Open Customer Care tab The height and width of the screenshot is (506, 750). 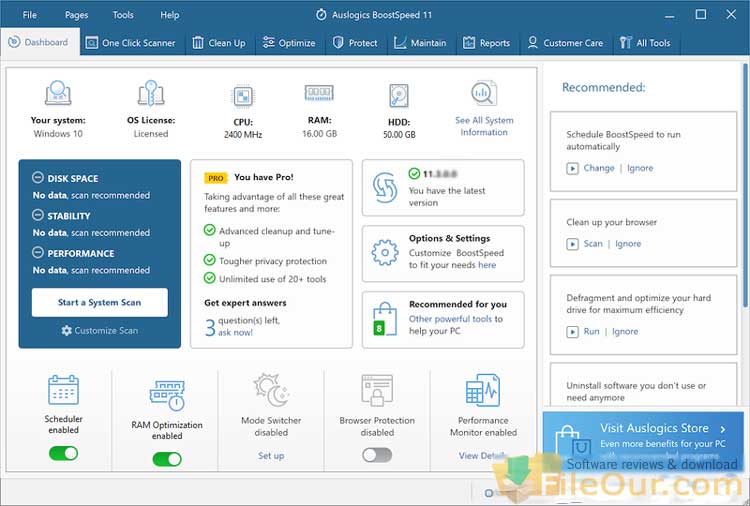click(x=565, y=43)
